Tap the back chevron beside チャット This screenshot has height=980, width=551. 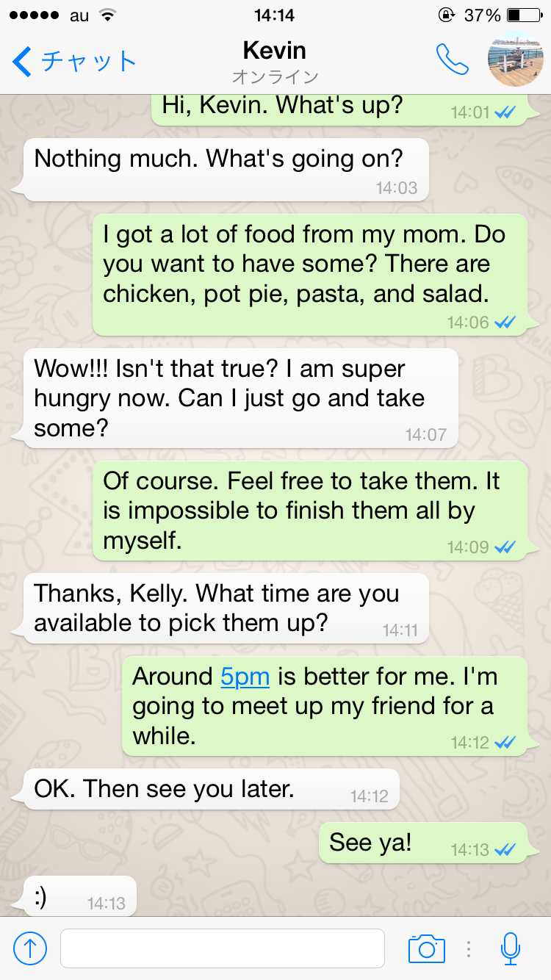click(23, 62)
